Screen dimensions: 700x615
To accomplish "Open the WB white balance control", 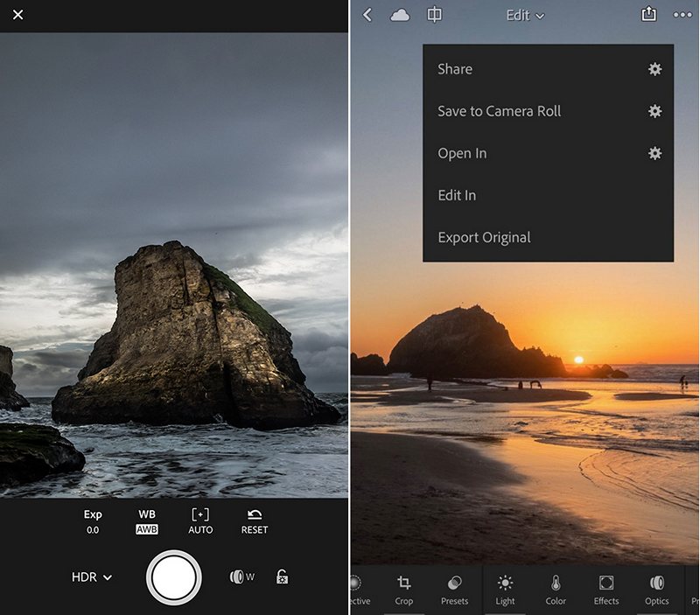I will (x=147, y=521).
